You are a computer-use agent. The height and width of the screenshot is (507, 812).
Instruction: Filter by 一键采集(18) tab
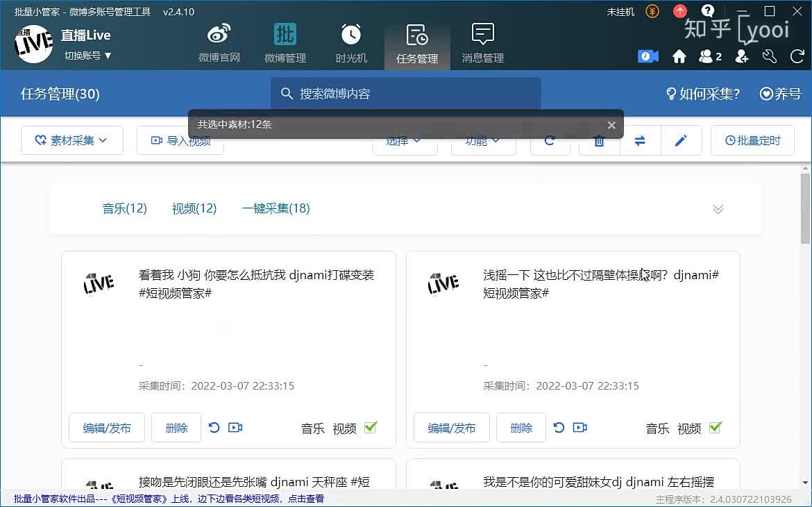276,208
